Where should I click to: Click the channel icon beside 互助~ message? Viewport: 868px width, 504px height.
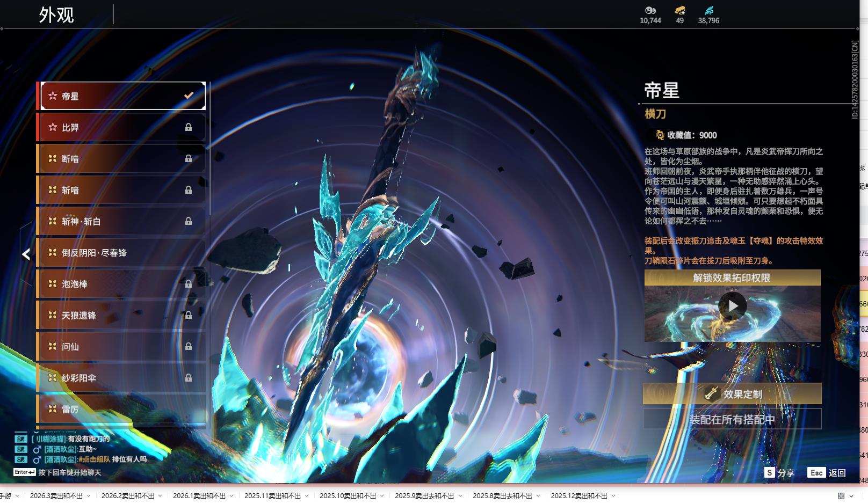pos(20,449)
